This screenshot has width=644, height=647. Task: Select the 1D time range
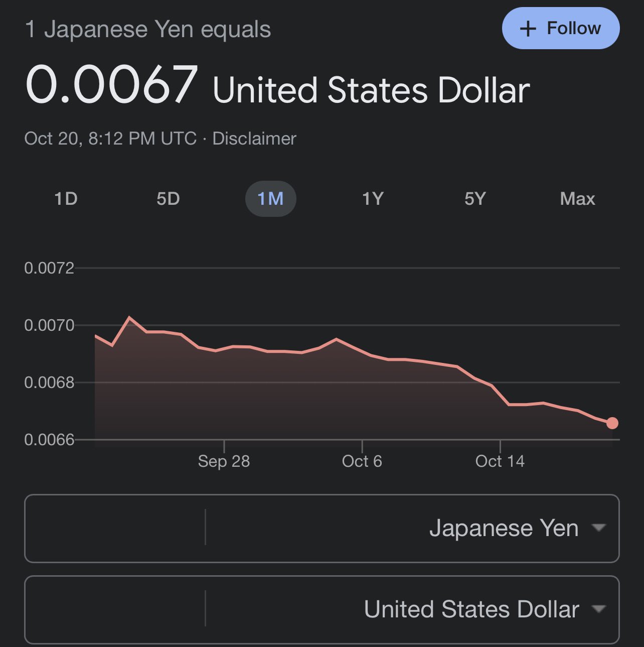coord(66,199)
